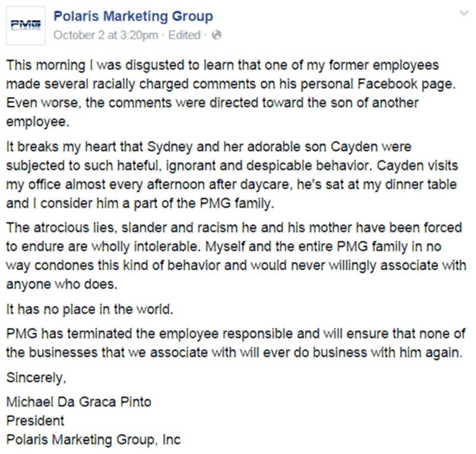Open the Polaris Marketing Group page name

(x=133, y=16)
